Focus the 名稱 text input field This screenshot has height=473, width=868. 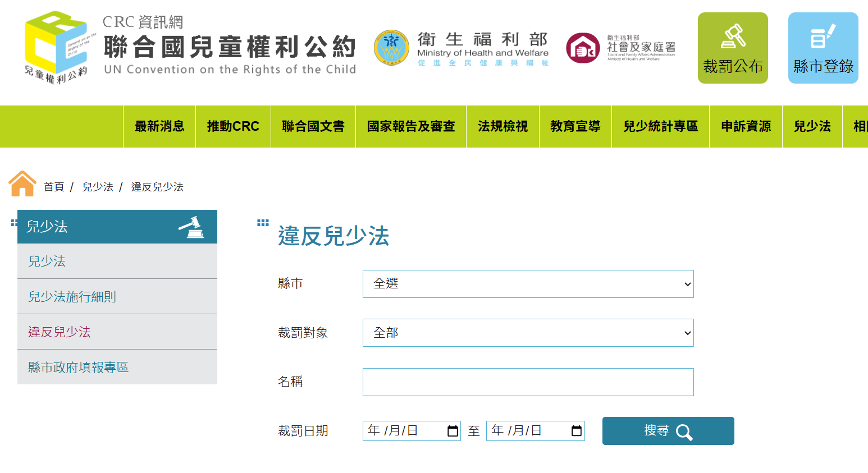pos(528,382)
